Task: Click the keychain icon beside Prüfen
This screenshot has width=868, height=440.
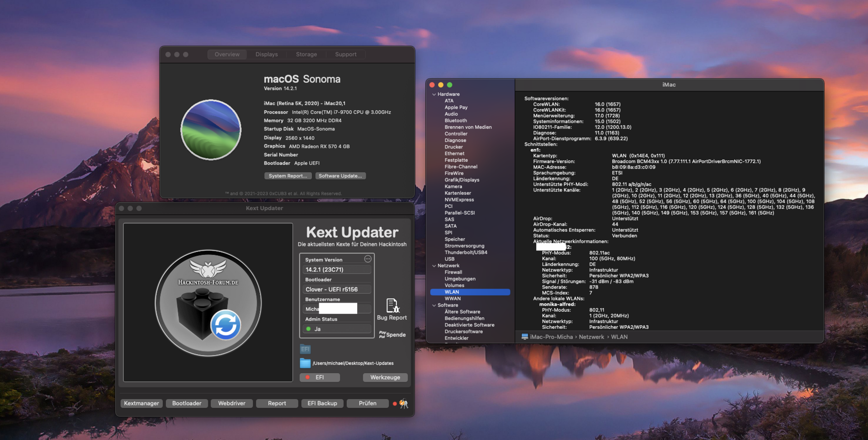Action: (404, 403)
